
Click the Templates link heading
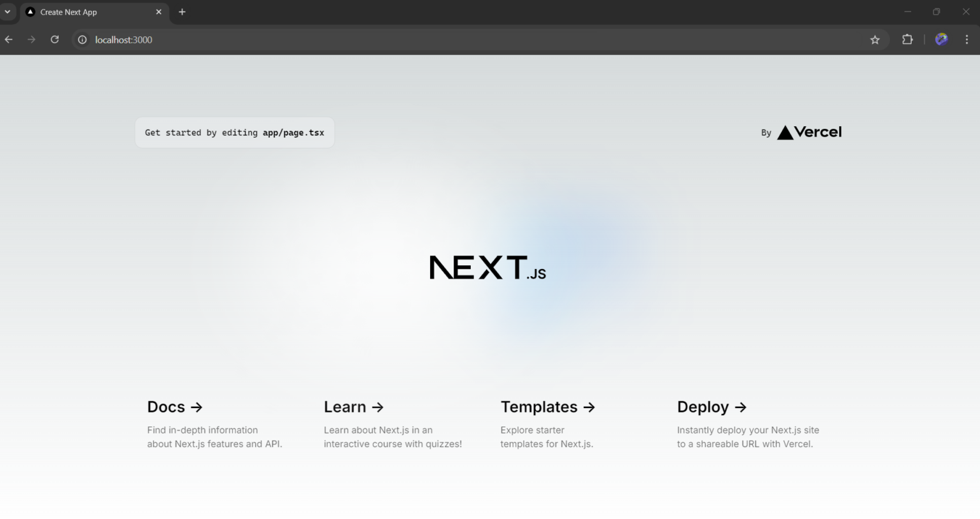pyautogui.click(x=539, y=407)
